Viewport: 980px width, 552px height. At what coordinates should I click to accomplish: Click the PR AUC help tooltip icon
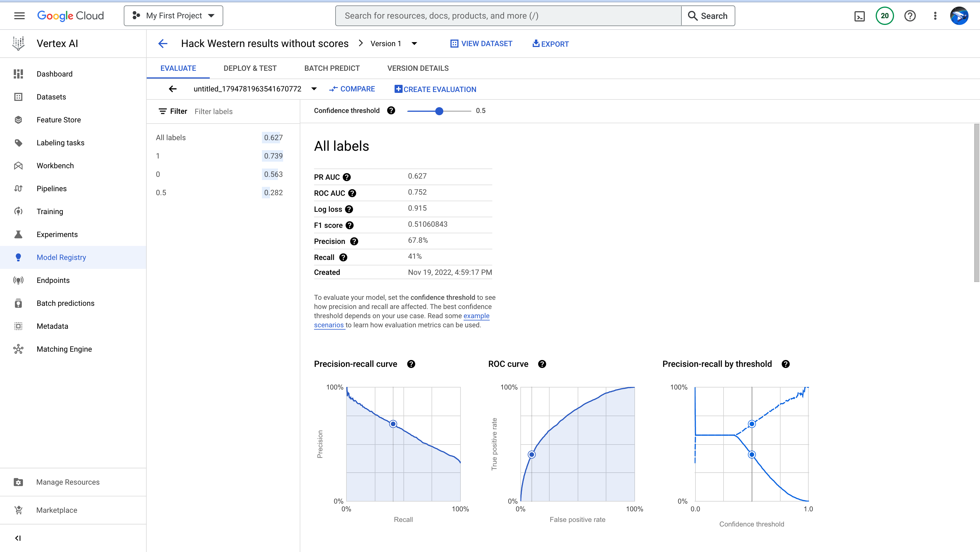[346, 177]
